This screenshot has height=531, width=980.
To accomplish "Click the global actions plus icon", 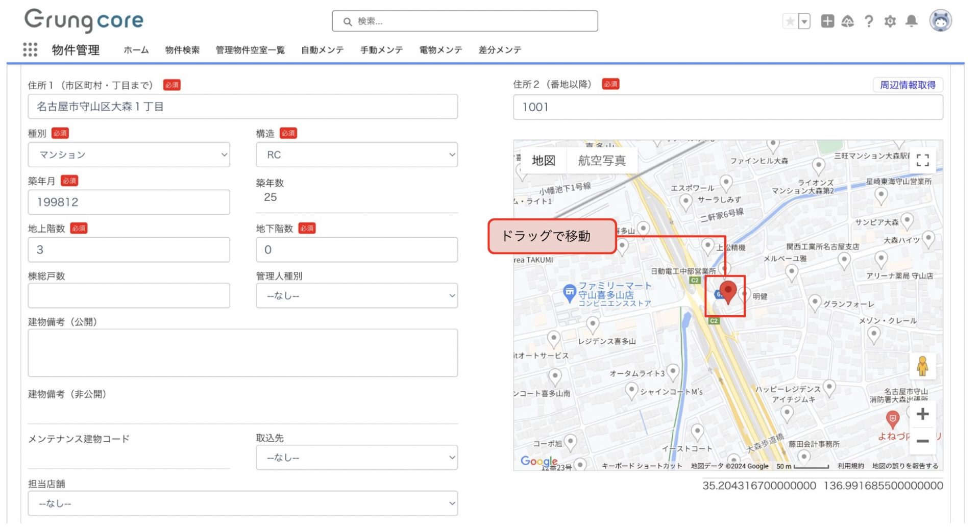I will (x=827, y=21).
